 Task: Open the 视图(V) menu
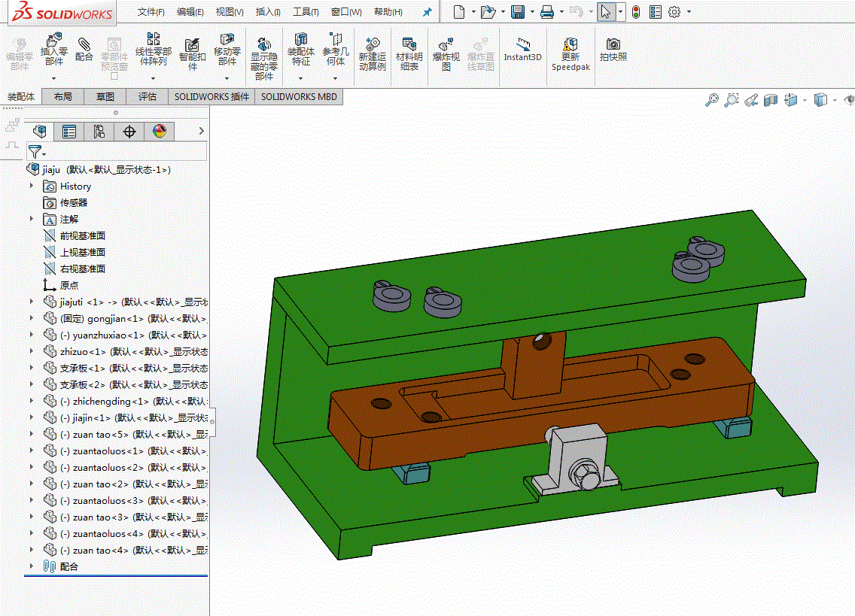tap(230, 12)
